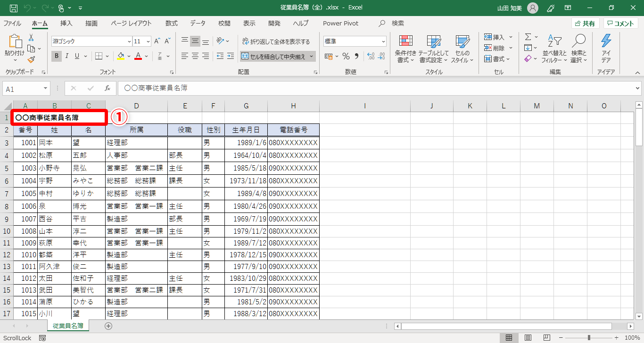
Task: Decrease the cell indent
Action: tap(220, 56)
